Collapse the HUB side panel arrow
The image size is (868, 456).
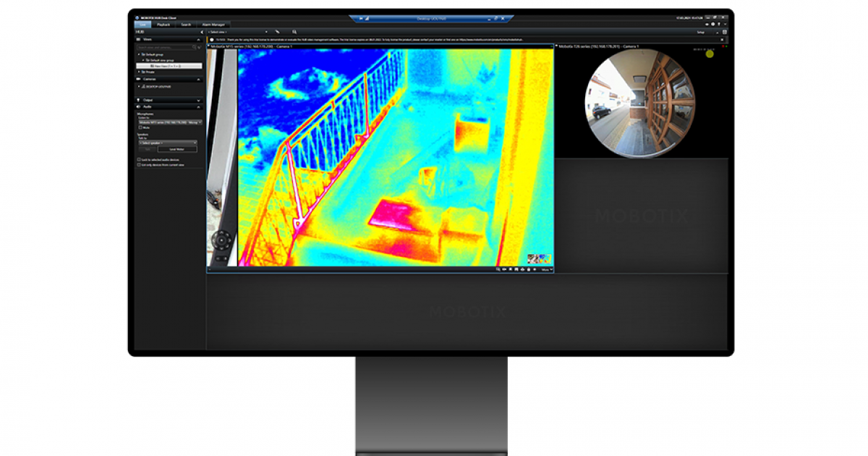point(202,32)
